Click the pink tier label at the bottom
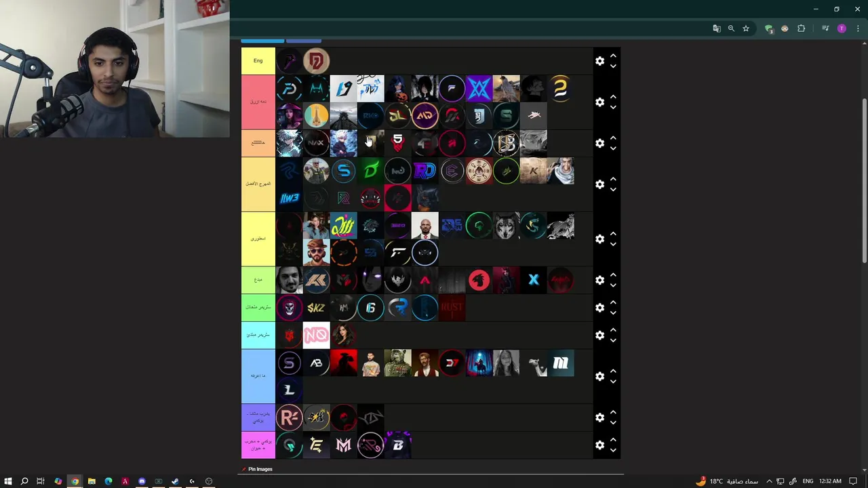 [258, 445]
